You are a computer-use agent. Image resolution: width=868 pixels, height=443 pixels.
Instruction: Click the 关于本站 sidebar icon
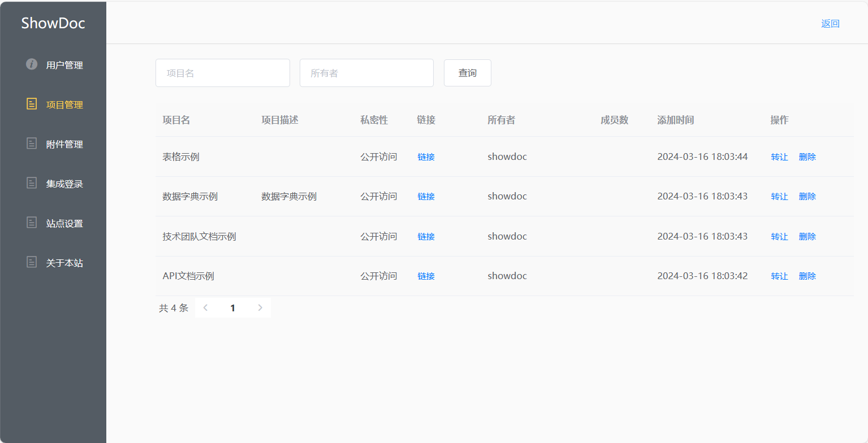(x=32, y=262)
